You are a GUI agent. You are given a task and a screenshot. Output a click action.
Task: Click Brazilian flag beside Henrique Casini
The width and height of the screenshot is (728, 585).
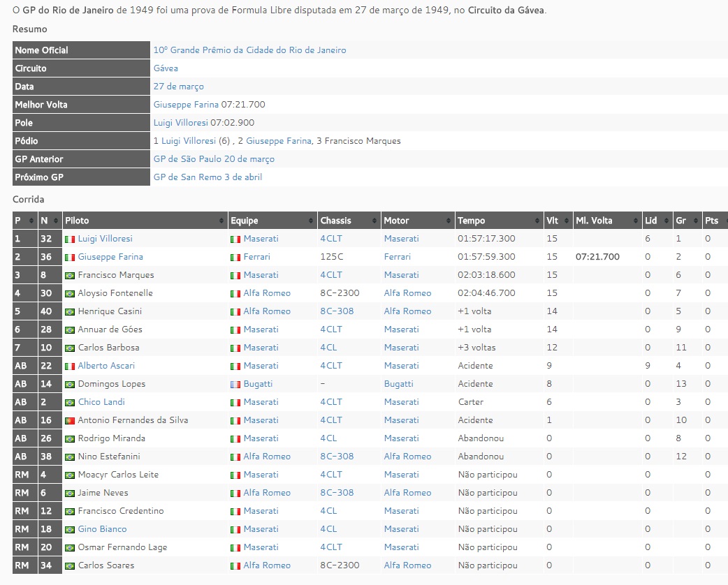pos(70,312)
